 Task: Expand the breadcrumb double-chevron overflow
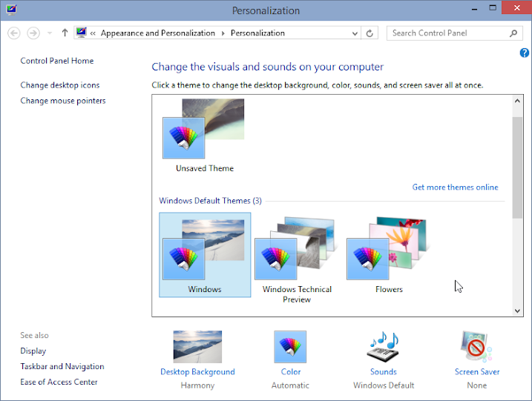point(93,33)
